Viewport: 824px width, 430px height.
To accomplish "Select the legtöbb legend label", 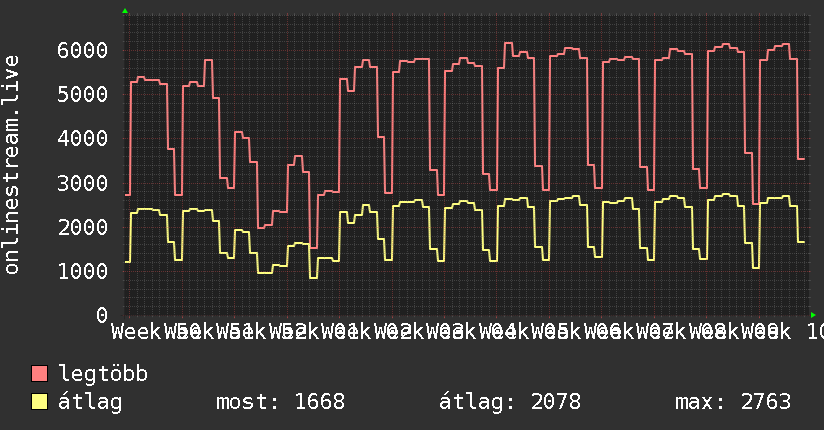I will click(x=103, y=374).
